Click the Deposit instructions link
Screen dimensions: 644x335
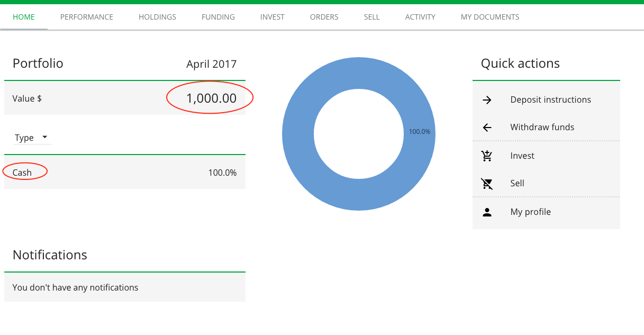(x=550, y=100)
